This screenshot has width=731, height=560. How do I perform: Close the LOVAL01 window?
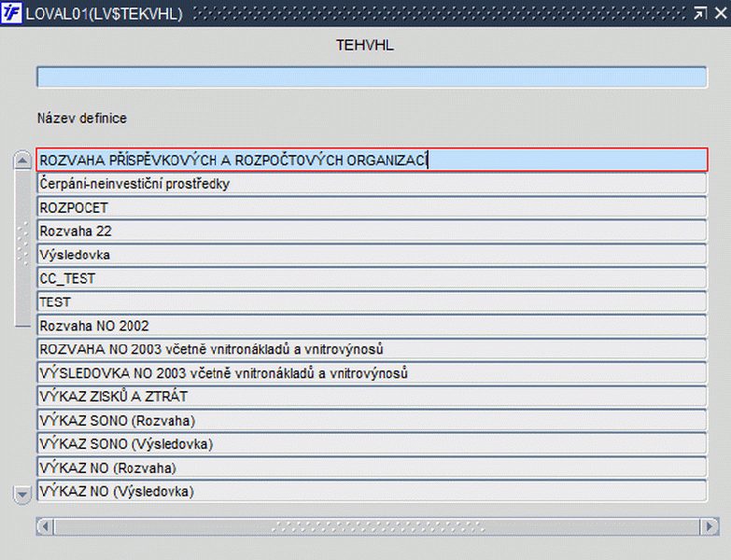click(x=721, y=13)
